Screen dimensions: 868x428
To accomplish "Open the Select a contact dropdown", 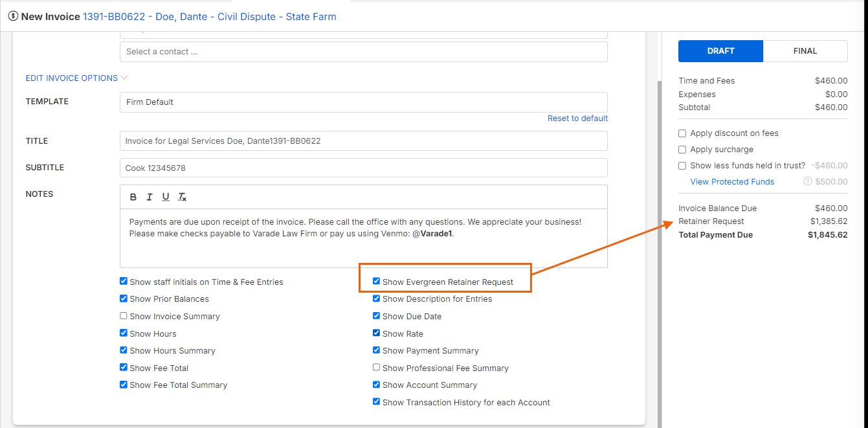I will point(363,52).
